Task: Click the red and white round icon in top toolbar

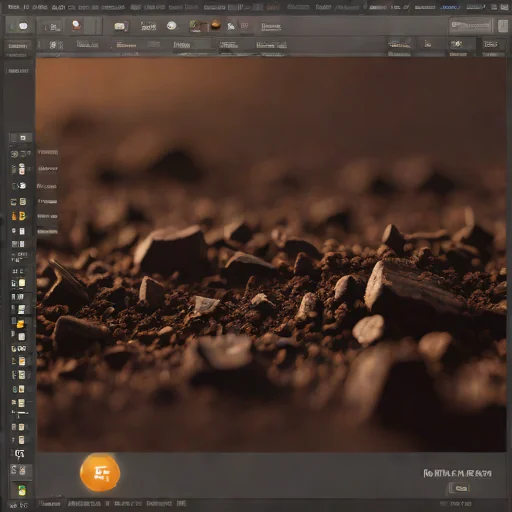Action: tap(77, 25)
